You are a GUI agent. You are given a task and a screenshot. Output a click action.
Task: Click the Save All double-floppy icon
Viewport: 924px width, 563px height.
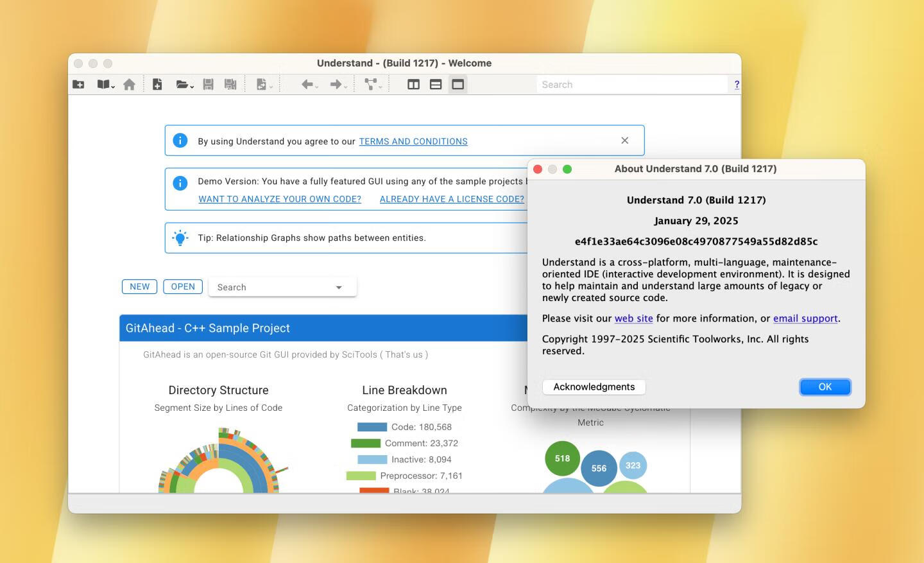(230, 84)
